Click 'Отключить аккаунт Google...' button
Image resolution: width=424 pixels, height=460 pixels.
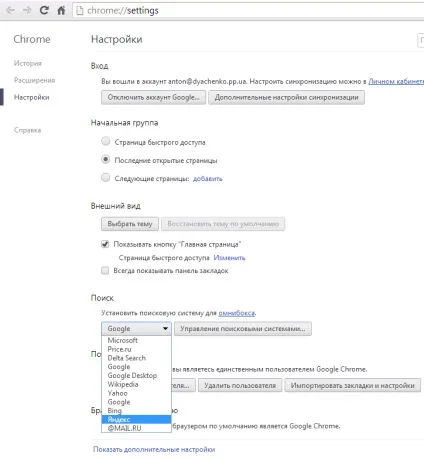(153, 97)
